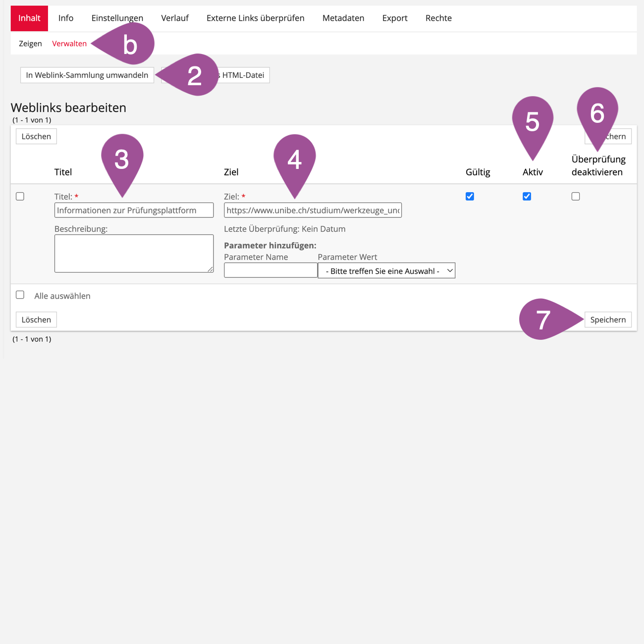
Task: Select the Zeigen subtab
Action: [30, 44]
